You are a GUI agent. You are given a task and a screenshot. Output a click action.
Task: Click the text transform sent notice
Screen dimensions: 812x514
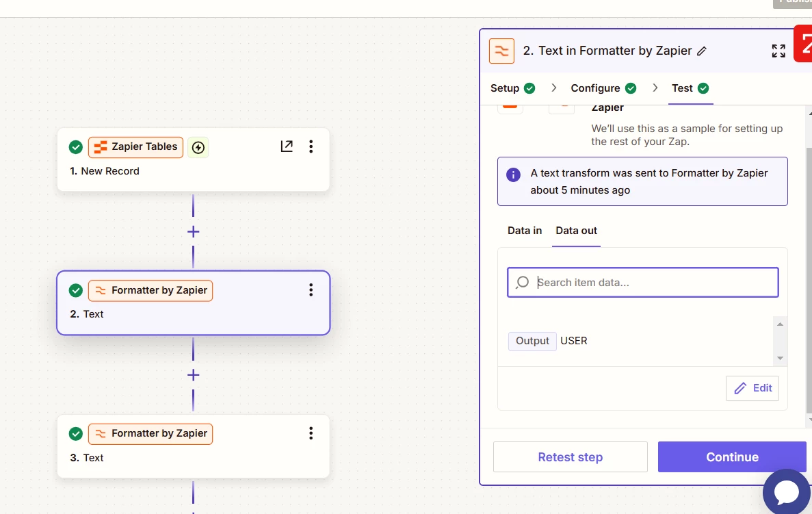642,181
